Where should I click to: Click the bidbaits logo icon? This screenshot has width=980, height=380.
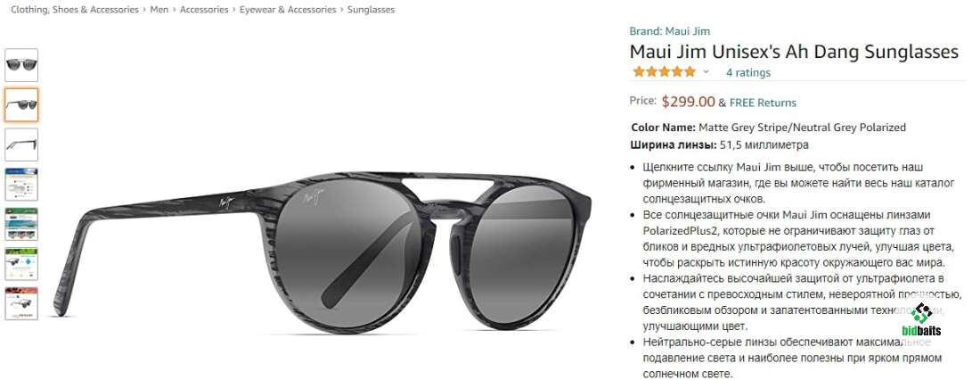[x=921, y=319]
